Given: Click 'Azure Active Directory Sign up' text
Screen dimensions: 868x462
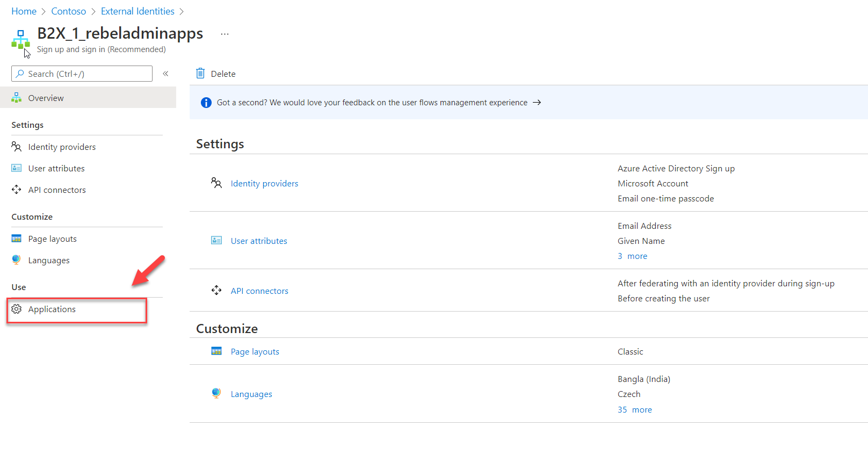Looking at the screenshot, I should tap(676, 168).
